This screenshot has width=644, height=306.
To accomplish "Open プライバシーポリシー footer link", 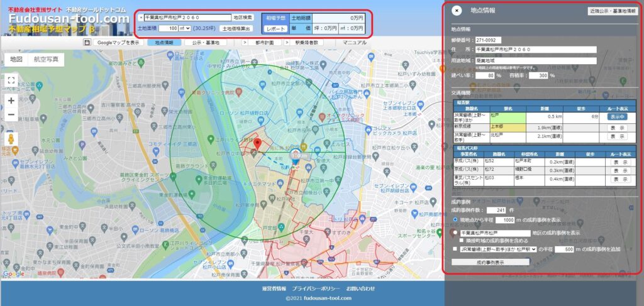I will point(316,288).
